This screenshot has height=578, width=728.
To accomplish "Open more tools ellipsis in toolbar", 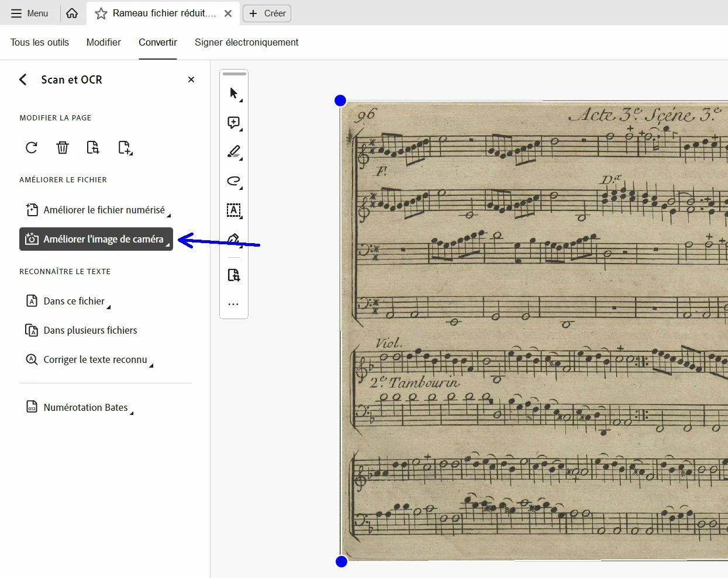I will 233,304.
